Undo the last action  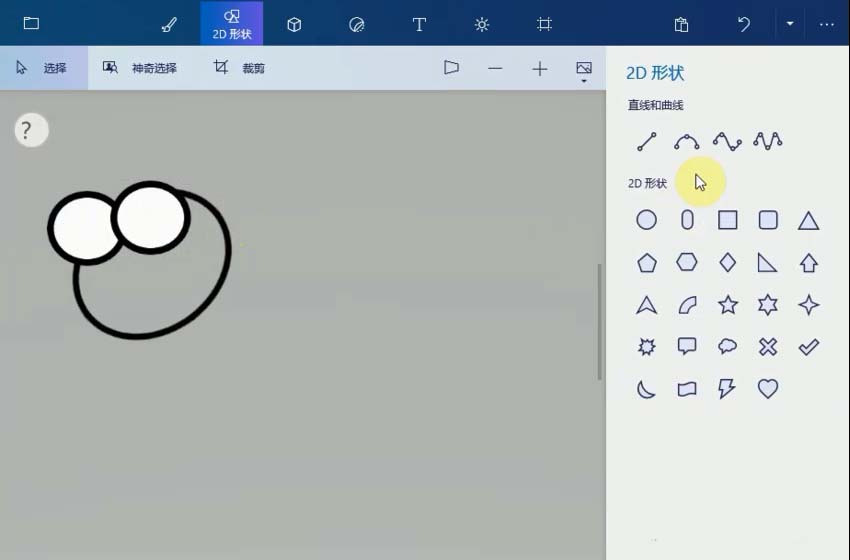744,24
